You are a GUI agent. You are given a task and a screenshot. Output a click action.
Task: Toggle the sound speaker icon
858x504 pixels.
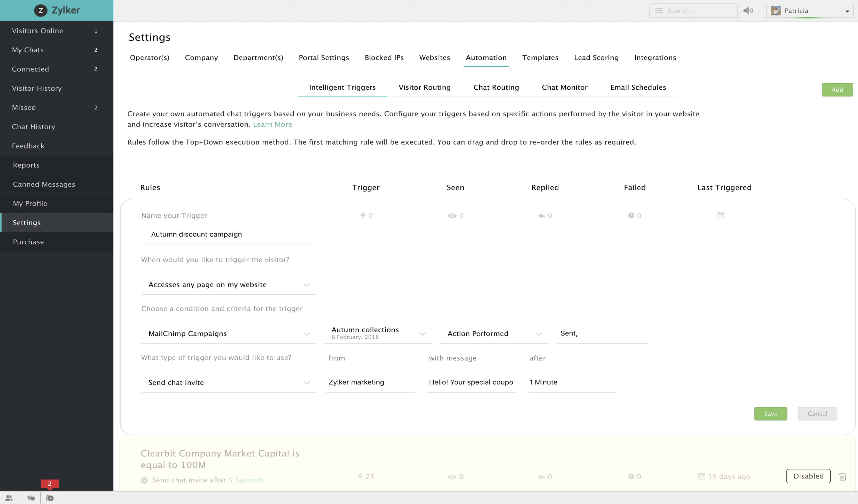[x=748, y=11]
